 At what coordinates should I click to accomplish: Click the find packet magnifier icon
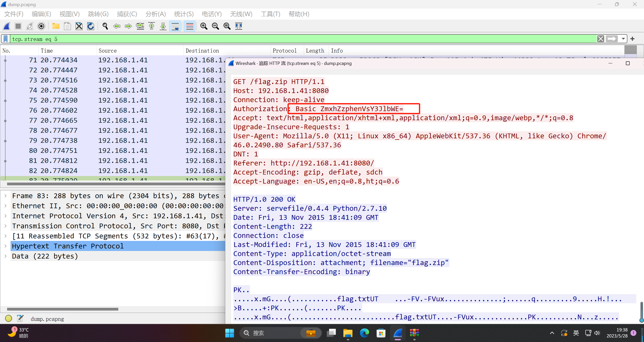pyautogui.click(x=105, y=26)
